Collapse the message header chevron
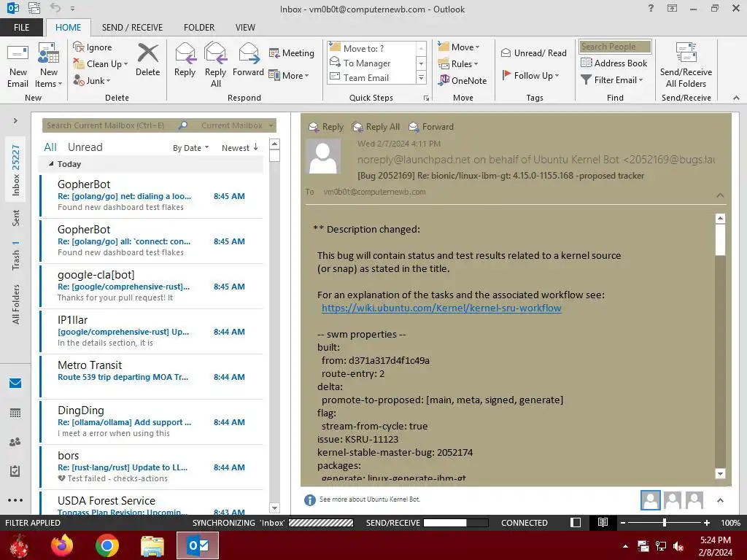This screenshot has height=560, width=747. 720,195
